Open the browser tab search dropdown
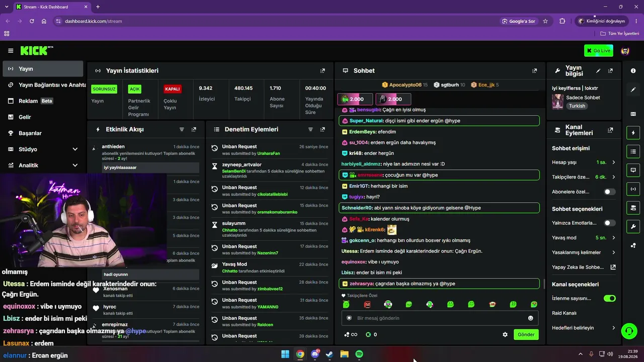644x362 pixels. (x=7, y=7)
